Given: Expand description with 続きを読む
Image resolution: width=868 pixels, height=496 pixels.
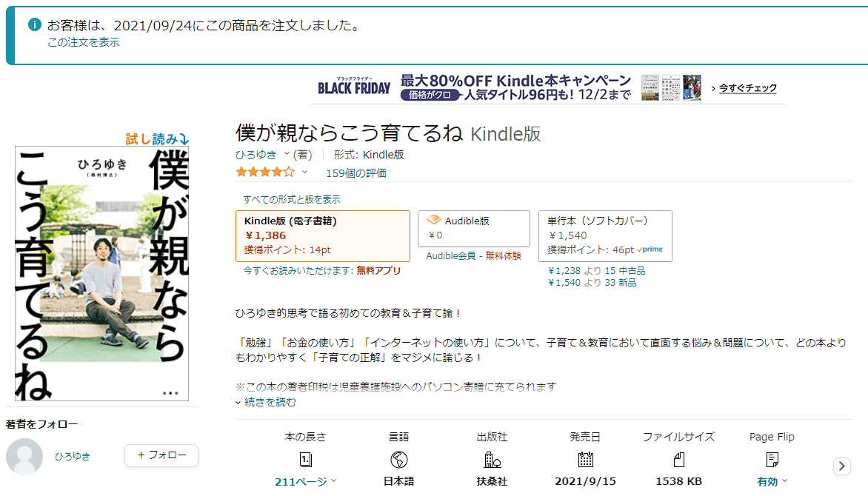Looking at the screenshot, I should (270, 403).
